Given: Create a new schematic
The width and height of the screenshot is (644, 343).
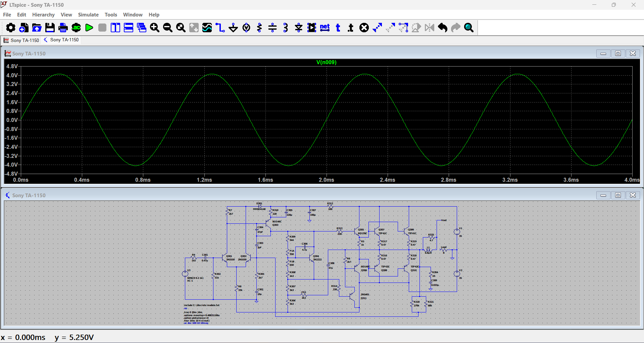Looking at the screenshot, I should point(23,28).
